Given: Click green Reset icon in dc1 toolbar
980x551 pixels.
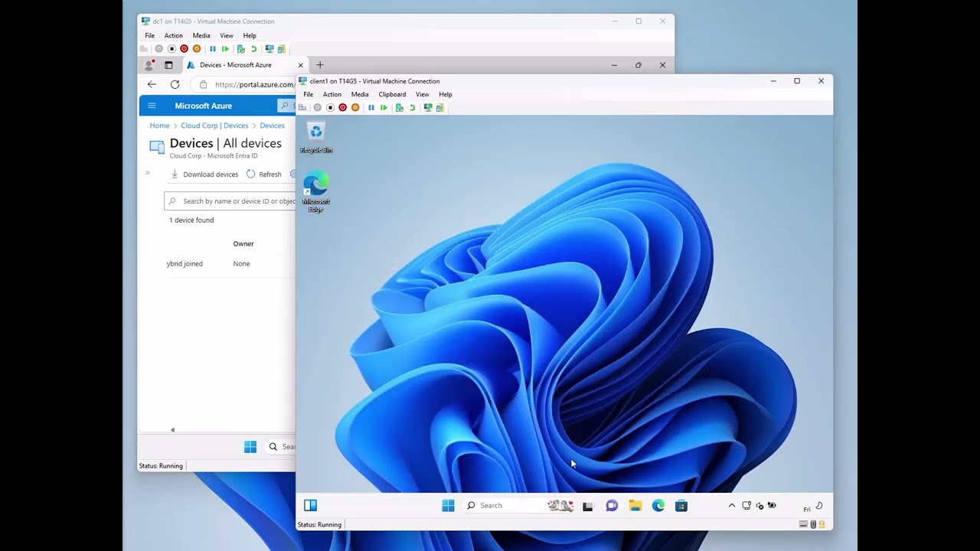Looking at the screenshot, I should coord(225,49).
